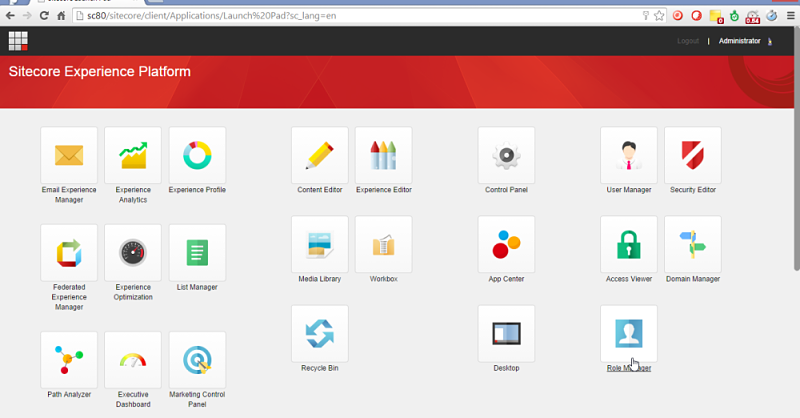Reload the current page
The height and width of the screenshot is (418, 800).
pyautogui.click(x=44, y=16)
